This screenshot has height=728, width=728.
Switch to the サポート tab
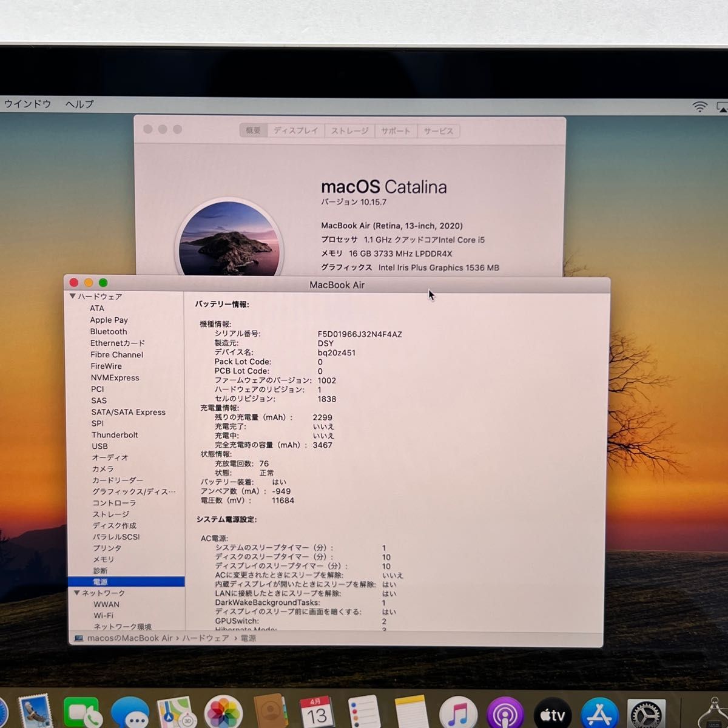pos(396,130)
